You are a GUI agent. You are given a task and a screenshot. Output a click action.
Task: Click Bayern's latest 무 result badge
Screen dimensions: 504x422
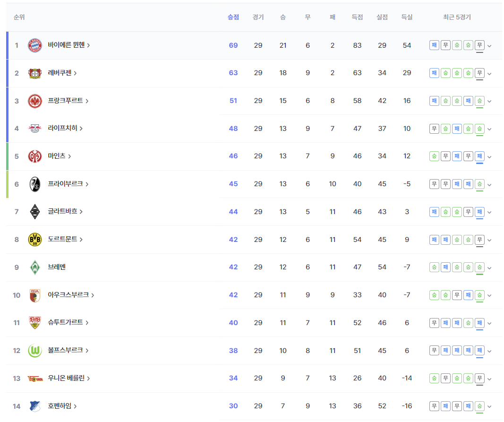479,45
